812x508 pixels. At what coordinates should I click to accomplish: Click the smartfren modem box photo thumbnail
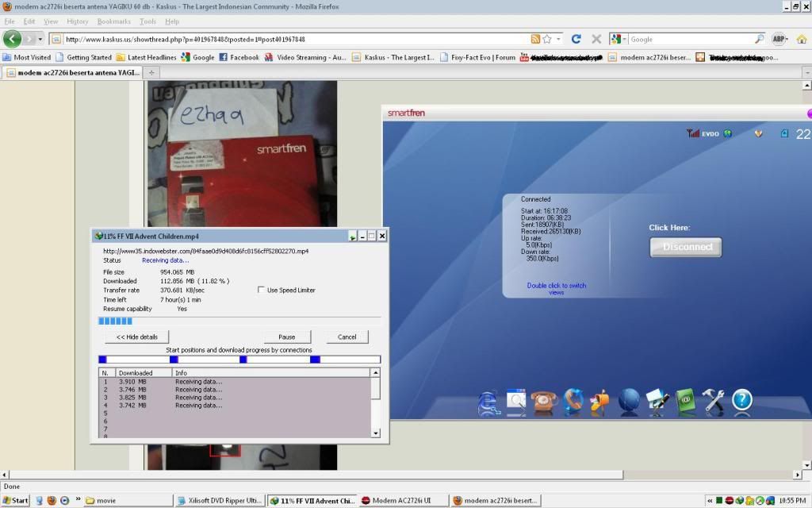[243, 154]
